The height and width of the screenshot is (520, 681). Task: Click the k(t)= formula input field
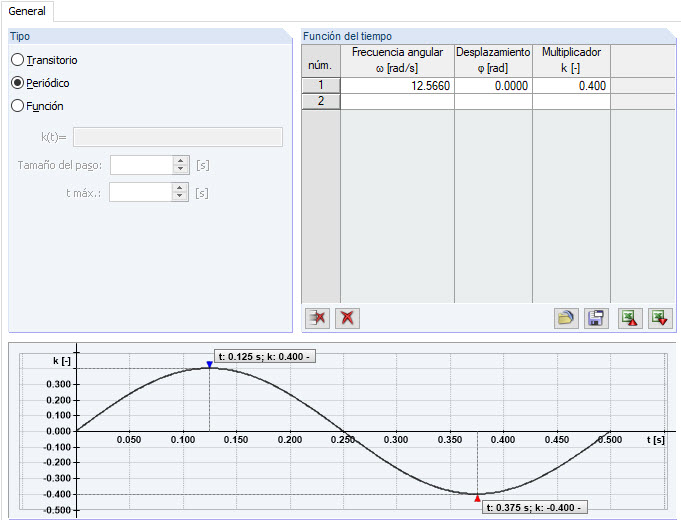(x=178, y=137)
